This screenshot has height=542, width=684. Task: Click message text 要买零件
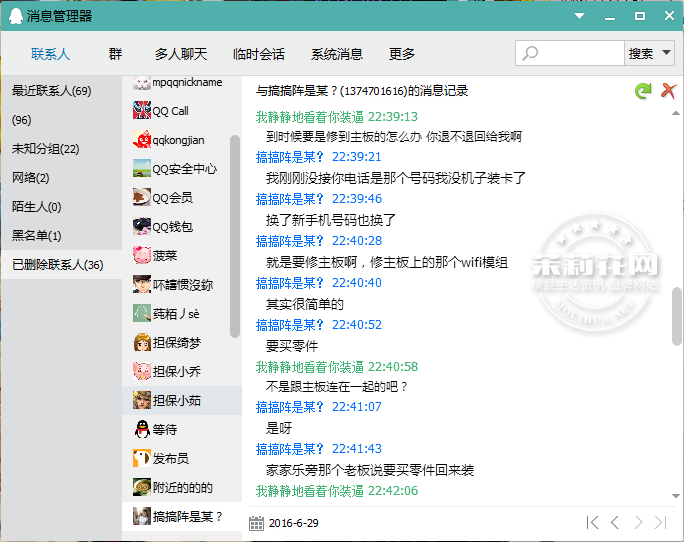(x=292, y=346)
